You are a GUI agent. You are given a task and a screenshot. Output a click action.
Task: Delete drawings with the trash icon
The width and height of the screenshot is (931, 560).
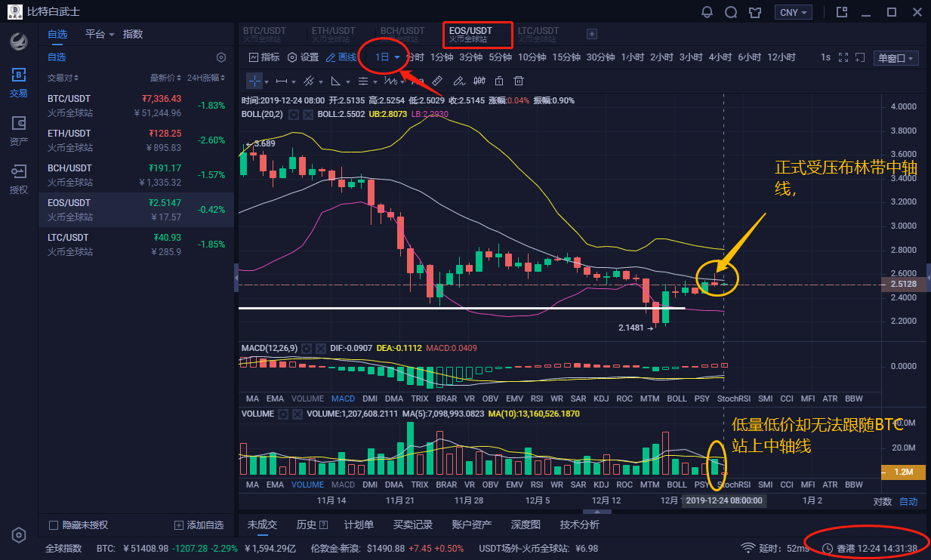(519, 81)
